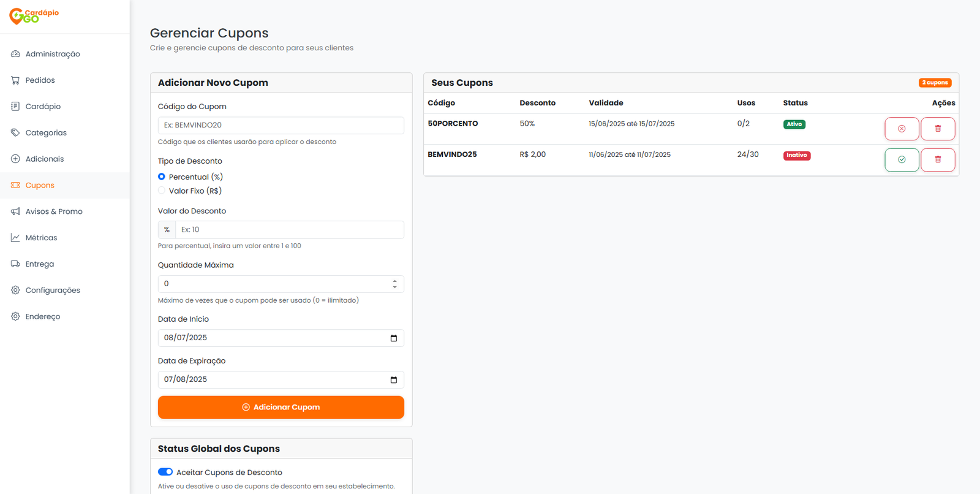Delete the 50PORCENTO coupon
The width and height of the screenshot is (980, 494).
tap(937, 129)
